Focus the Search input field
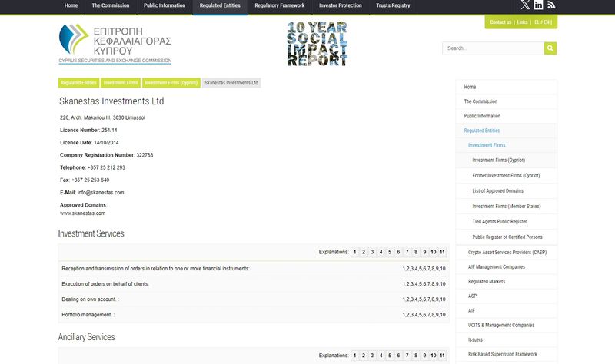This screenshot has width=615, height=364. pyautogui.click(x=493, y=48)
